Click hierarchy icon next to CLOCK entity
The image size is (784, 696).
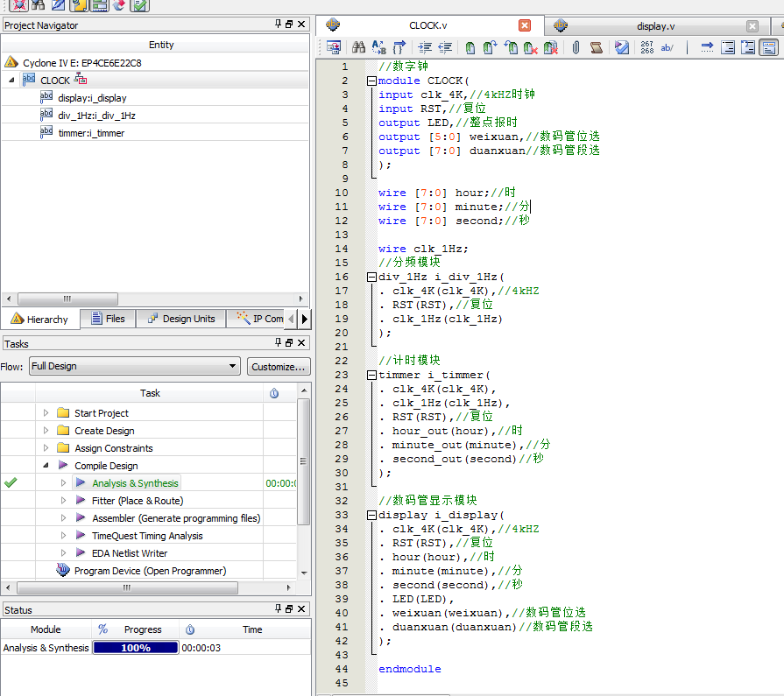(x=81, y=79)
